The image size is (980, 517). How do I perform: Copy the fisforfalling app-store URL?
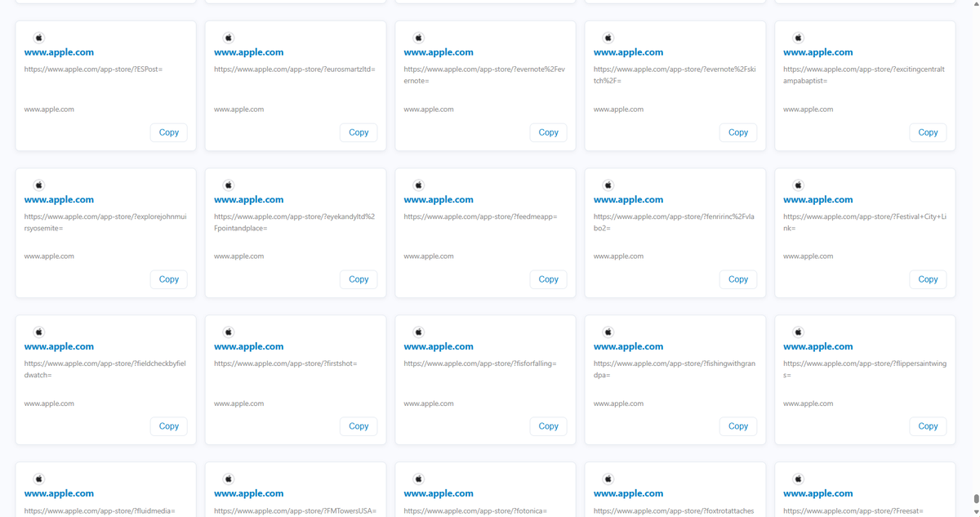[548, 426]
